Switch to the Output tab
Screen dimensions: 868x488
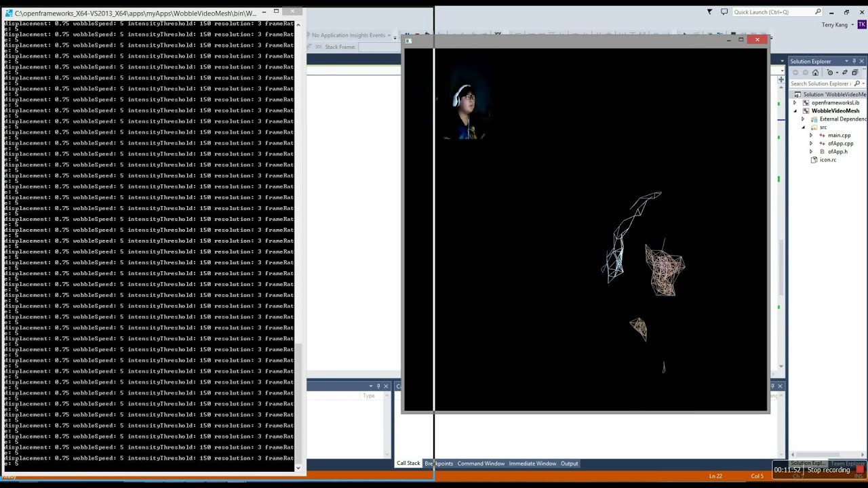tap(569, 464)
